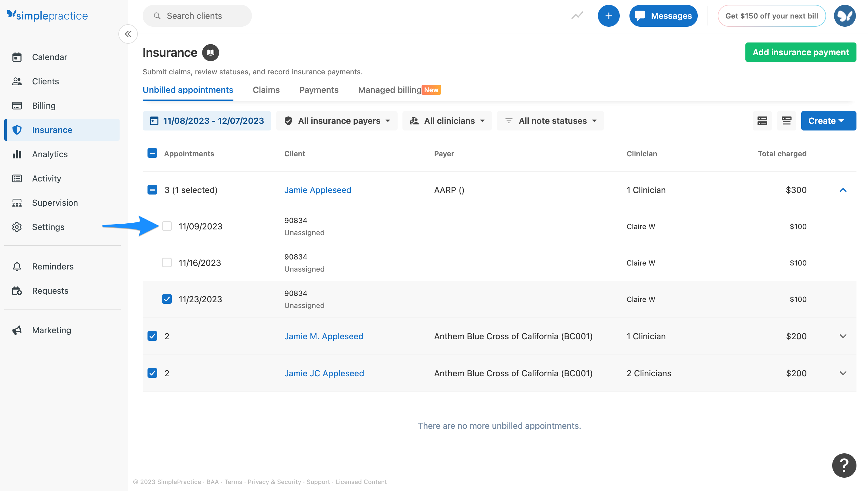Open the date range 11/08/2023 - 12/07/2023 picker

point(207,121)
